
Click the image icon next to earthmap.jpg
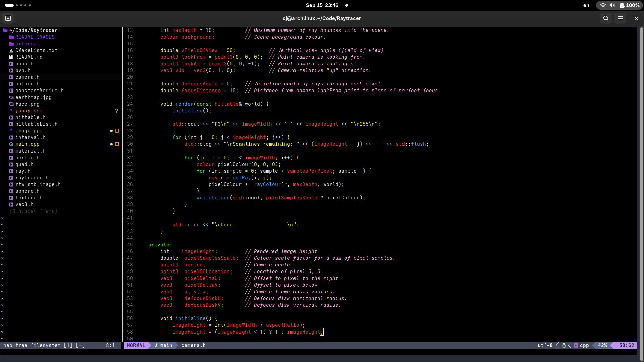[x=11, y=97]
